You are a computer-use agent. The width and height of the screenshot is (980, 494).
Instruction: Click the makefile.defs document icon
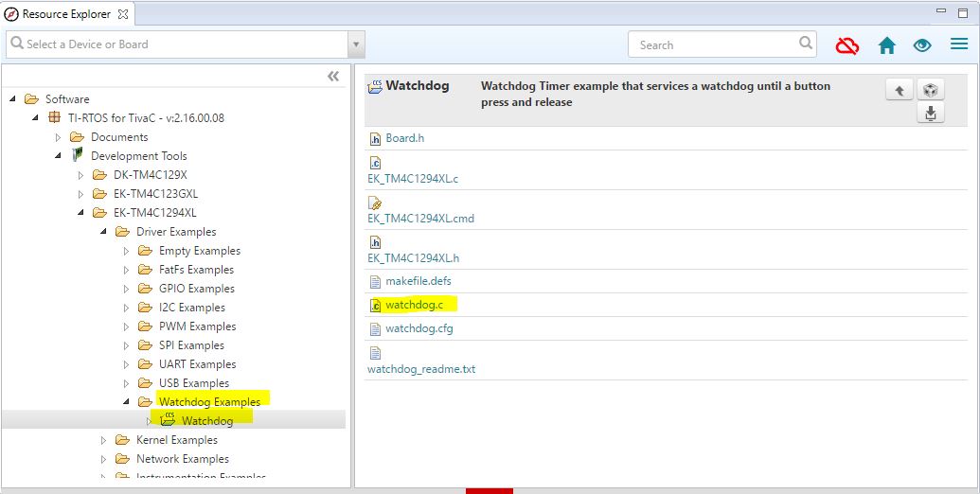[375, 282]
